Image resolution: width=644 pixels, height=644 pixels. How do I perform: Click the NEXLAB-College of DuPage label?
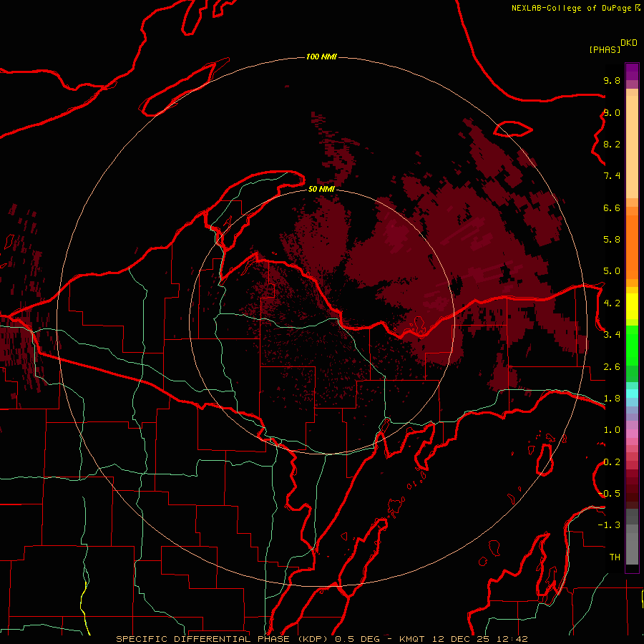(572, 8)
